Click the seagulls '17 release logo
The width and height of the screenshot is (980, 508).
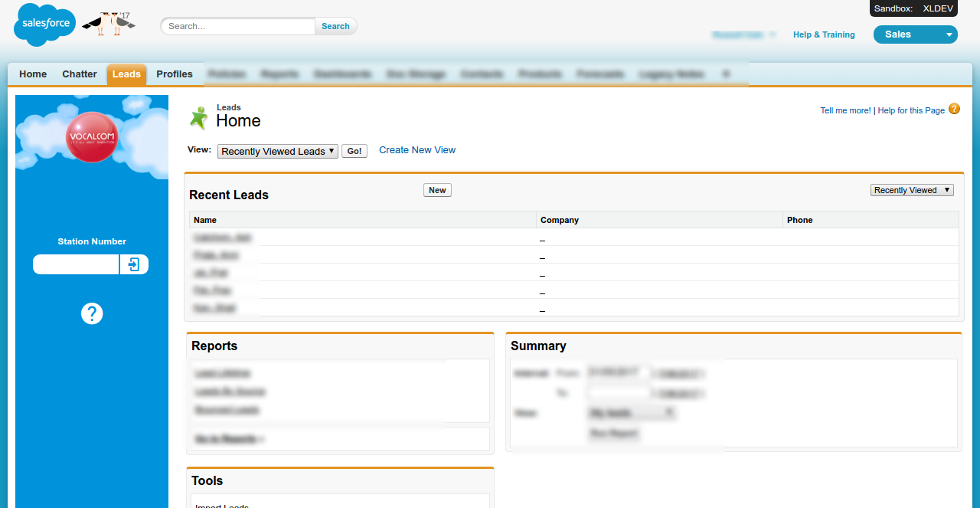click(x=109, y=24)
